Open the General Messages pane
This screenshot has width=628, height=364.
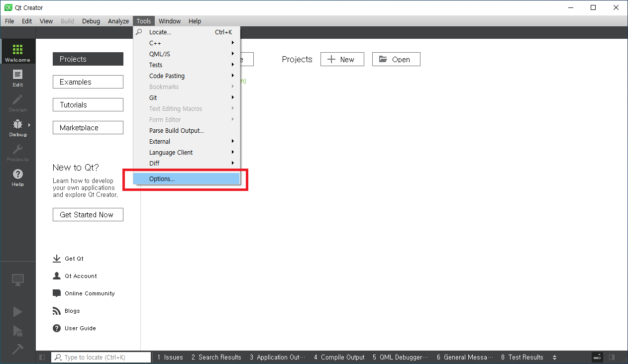coord(465,357)
